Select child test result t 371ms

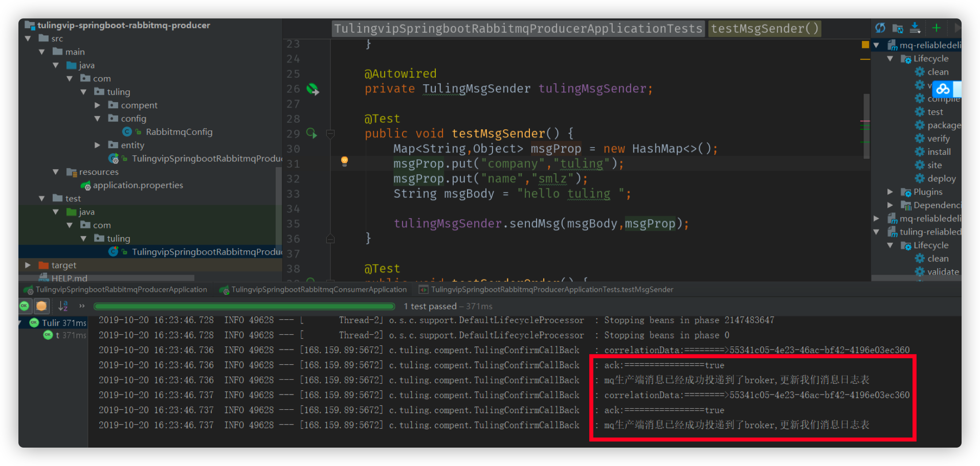(x=65, y=335)
